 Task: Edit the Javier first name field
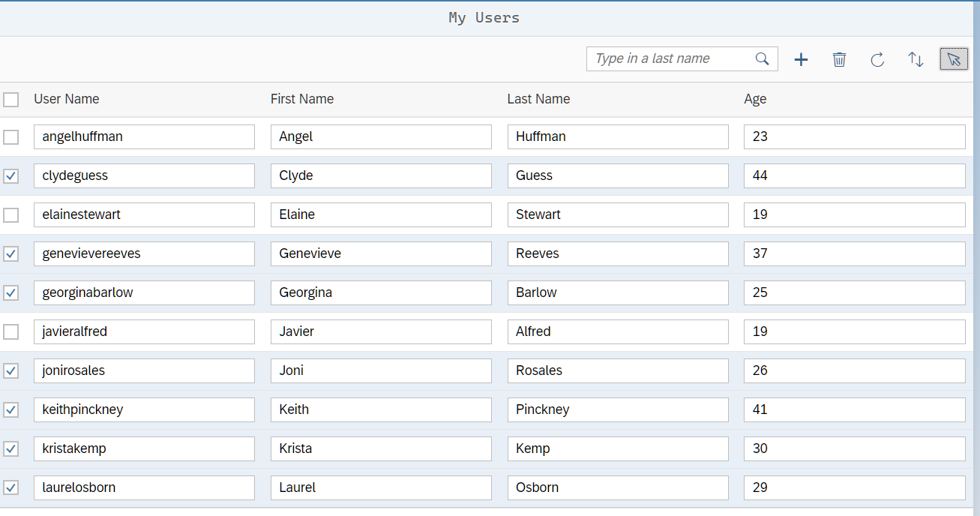pos(381,331)
